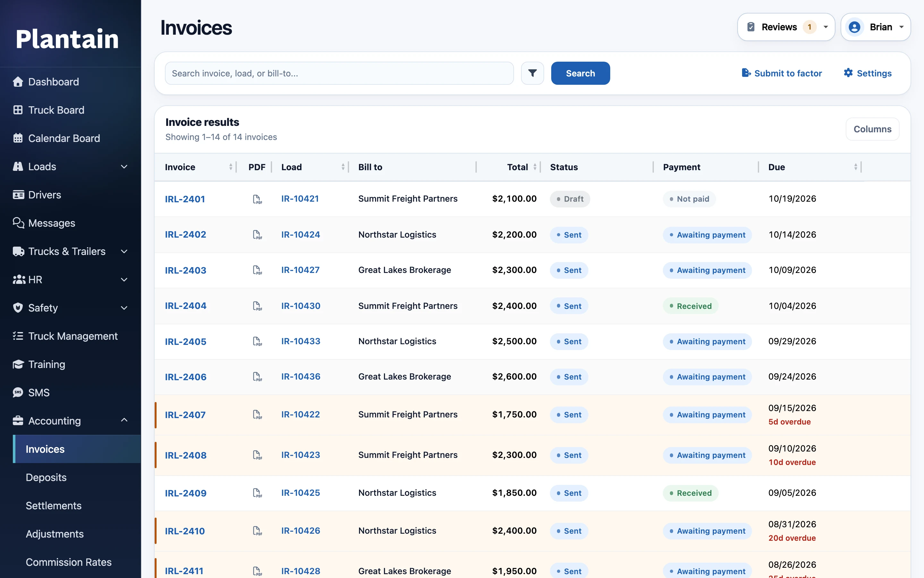Open load link IR-10430
Screen dimensions: 924x578
click(301, 306)
